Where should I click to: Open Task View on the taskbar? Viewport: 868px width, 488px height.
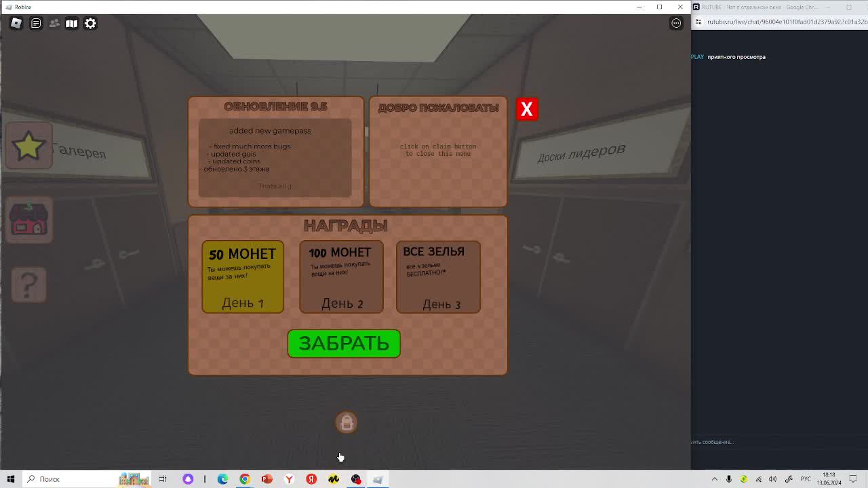click(163, 479)
